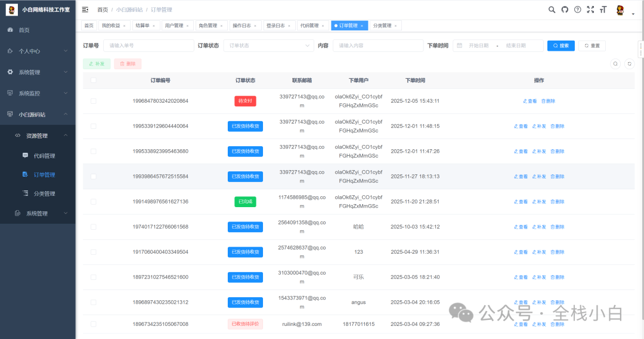Toggle fullscreen mode icon
Image resolution: width=644 pixels, height=339 pixels.
[x=590, y=10]
